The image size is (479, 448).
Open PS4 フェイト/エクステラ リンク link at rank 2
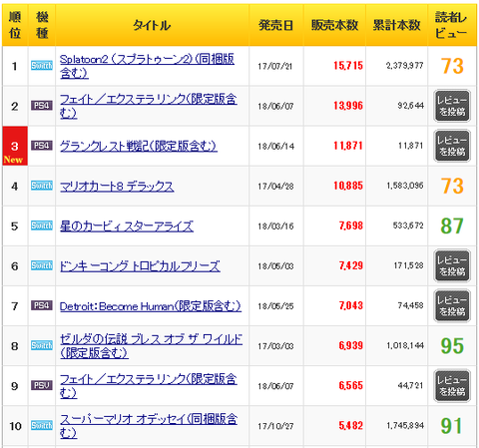click(148, 106)
